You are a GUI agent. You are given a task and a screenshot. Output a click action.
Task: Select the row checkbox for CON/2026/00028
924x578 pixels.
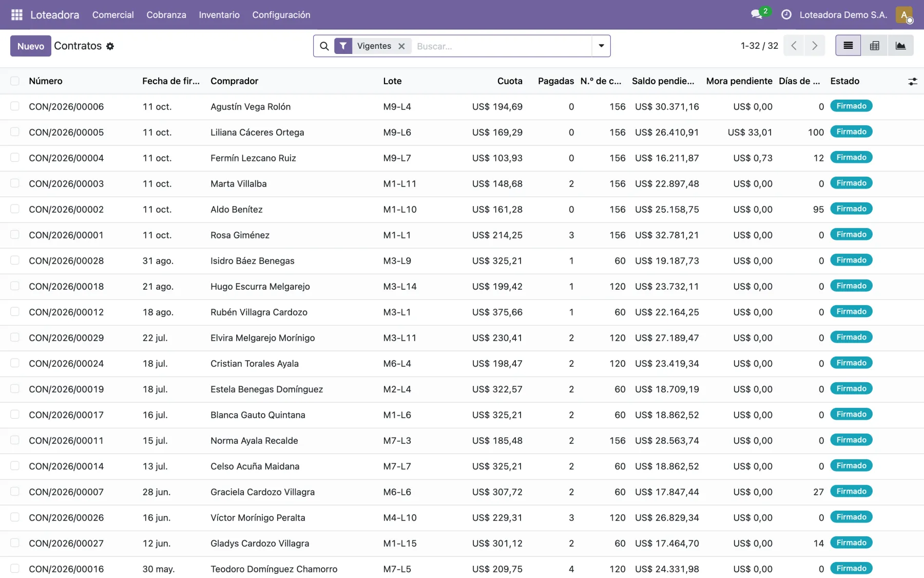click(x=15, y=260)
